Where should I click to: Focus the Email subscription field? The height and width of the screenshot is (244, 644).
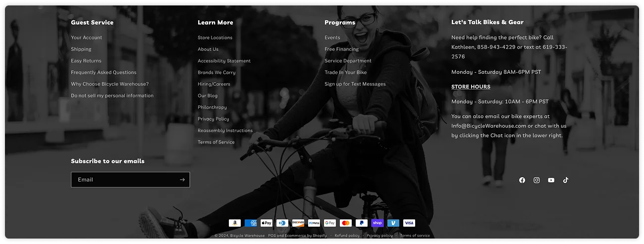point(124,180)
